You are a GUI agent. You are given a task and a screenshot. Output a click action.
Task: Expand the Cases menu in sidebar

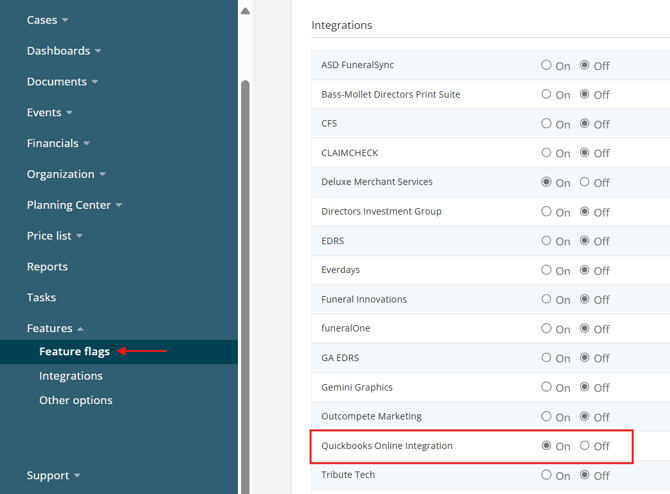click(x=47, y=20)
